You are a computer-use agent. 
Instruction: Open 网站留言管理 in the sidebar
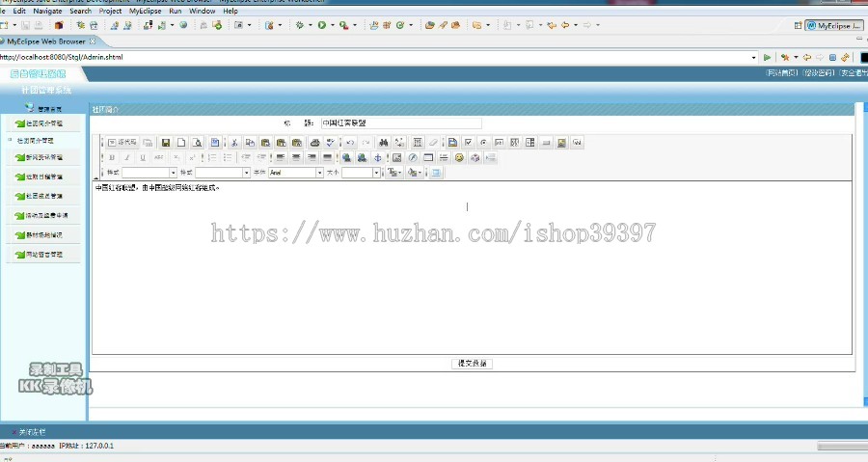(43, 255)
